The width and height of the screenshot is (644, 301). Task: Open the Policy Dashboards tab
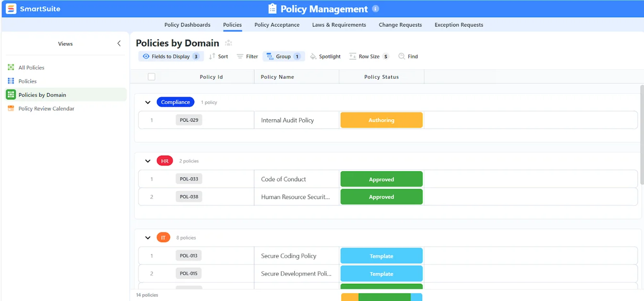coord(187,25)
